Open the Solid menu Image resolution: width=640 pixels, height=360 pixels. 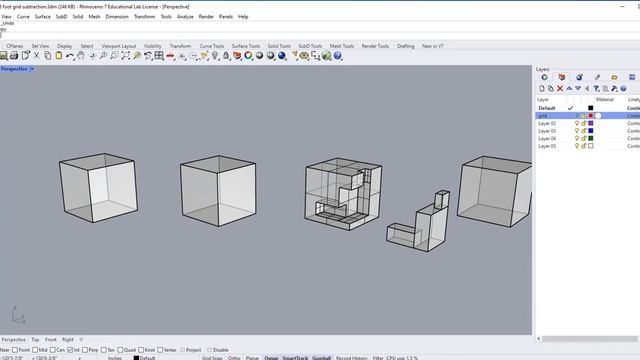(78, 17)
